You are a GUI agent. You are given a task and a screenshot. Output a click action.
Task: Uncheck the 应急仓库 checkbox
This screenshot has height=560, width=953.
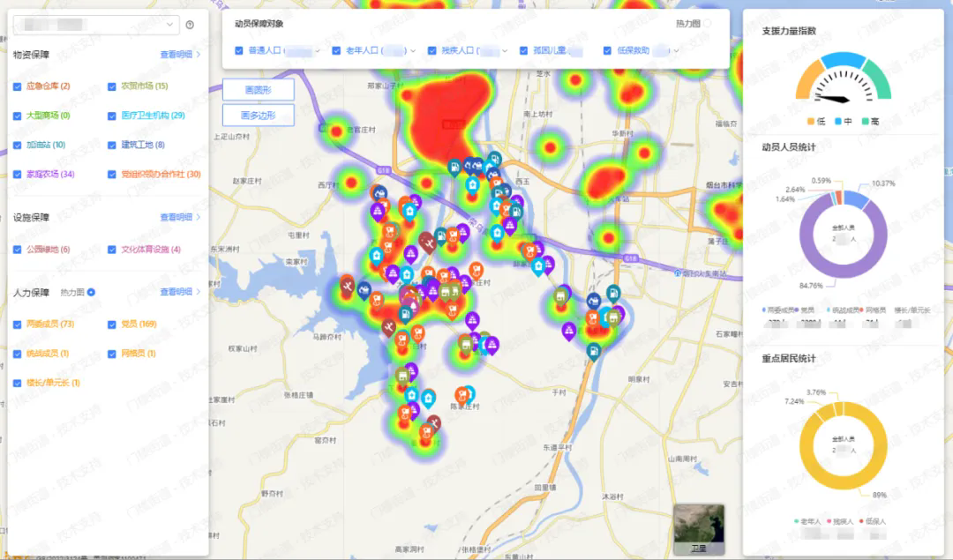click(x=18, y=86)
